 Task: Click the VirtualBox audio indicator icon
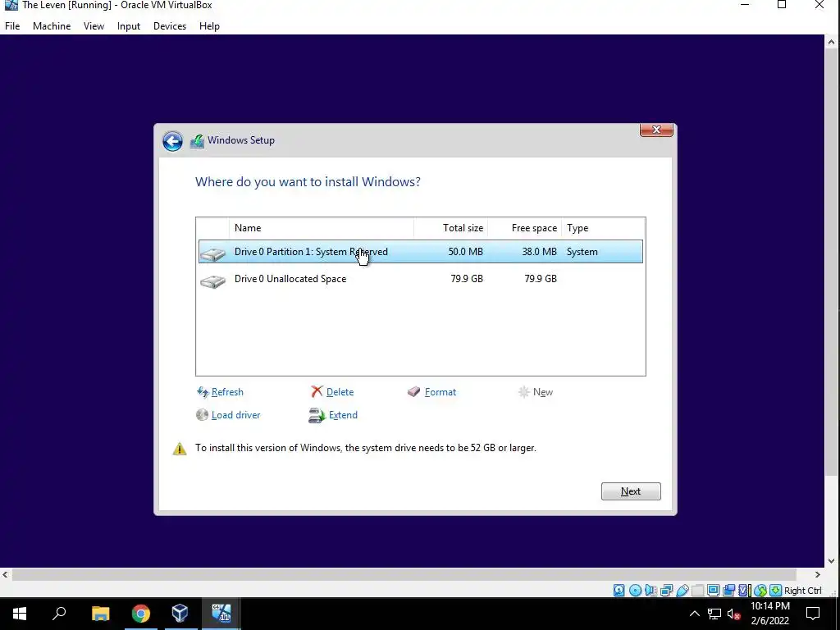pos(651,591)
